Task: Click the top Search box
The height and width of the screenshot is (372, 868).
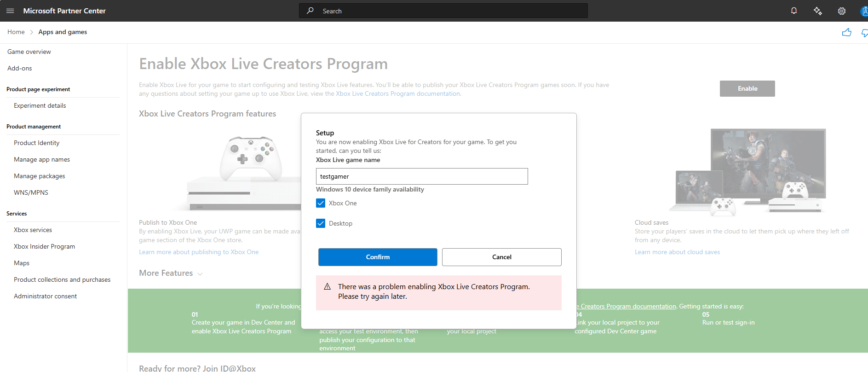Action: tap(443, 11)
